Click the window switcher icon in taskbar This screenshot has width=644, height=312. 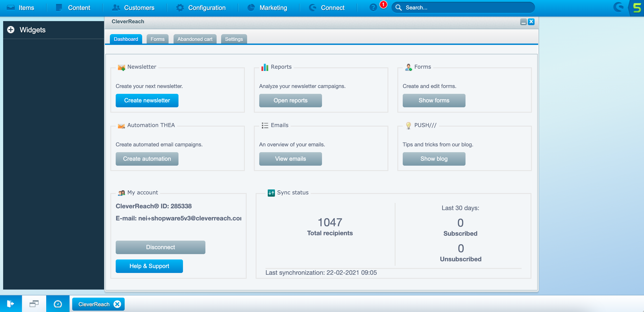[x=34, y=304]
